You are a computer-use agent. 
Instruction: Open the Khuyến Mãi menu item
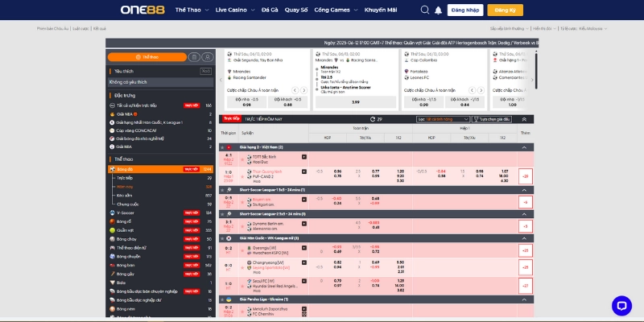tap(381, 10)
